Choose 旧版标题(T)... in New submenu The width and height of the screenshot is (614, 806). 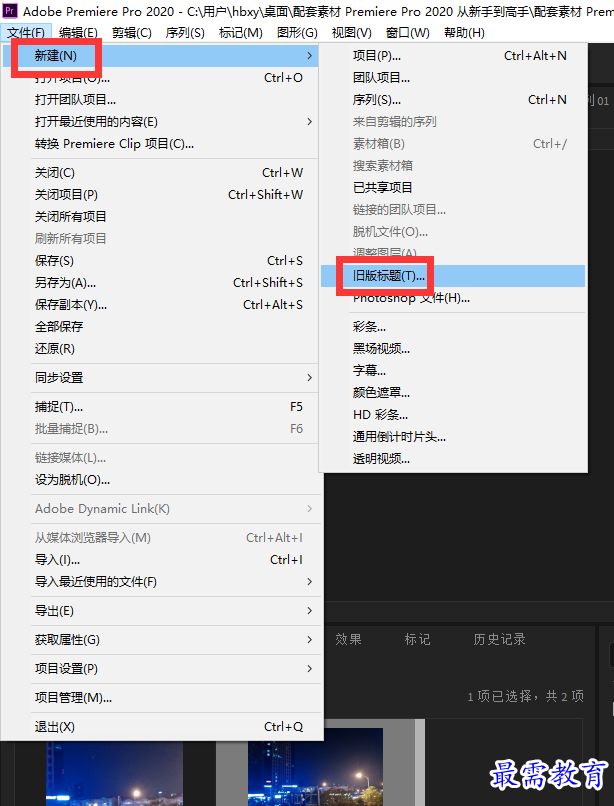[x=453, y=276]
